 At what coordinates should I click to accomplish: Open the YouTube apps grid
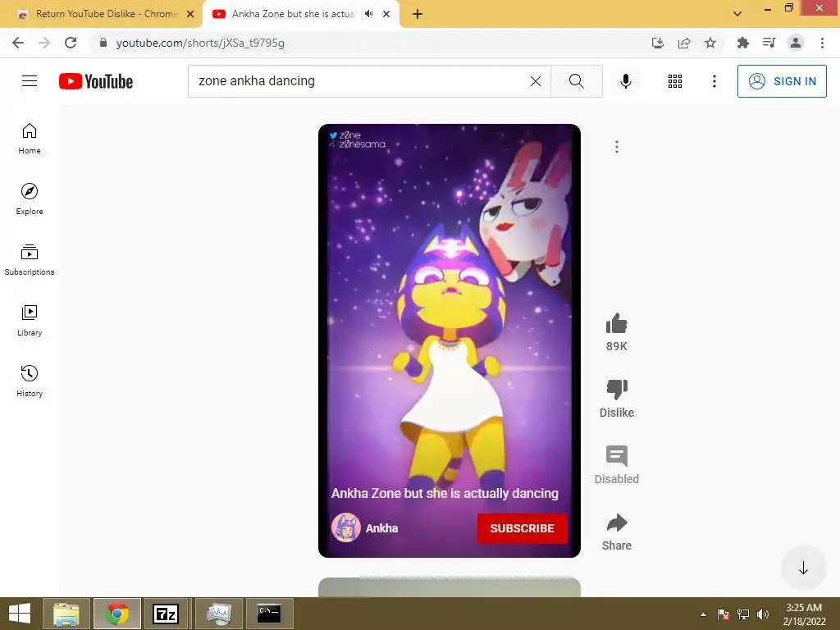pyautogui.click(x=675, y=81)
